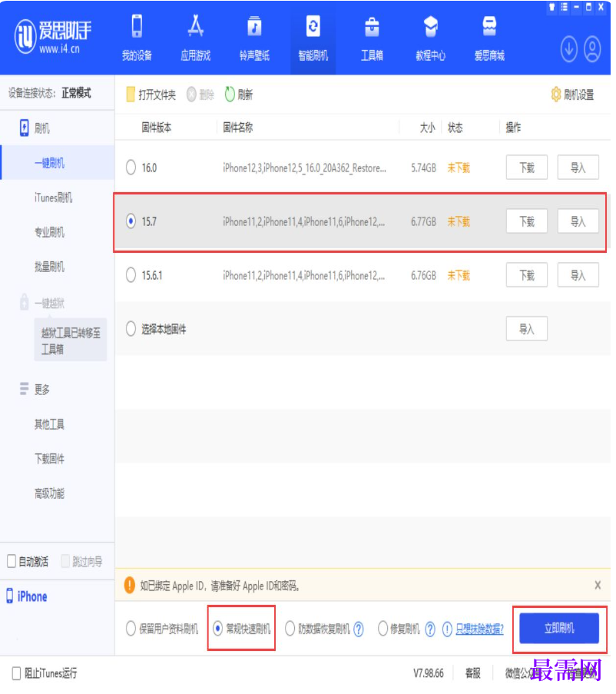This screenshot has width=616, height=694.
Task: Toggle 自动激活 checkbox
Action: (12, 562)
